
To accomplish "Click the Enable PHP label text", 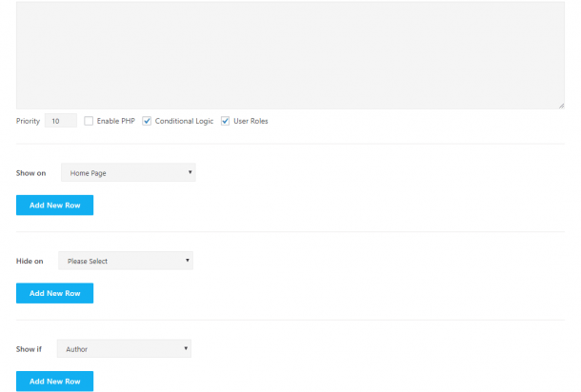I will click(x=116, y=122).
